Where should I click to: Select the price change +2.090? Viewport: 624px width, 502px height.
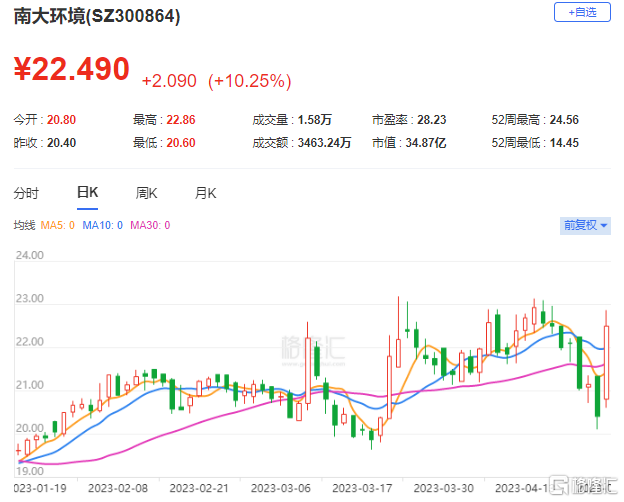[169, 81]
